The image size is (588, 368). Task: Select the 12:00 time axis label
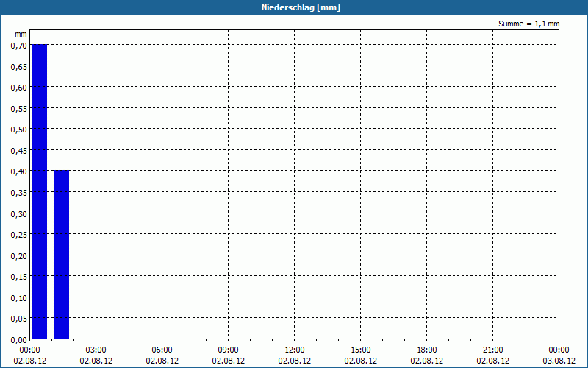[295, 350]
